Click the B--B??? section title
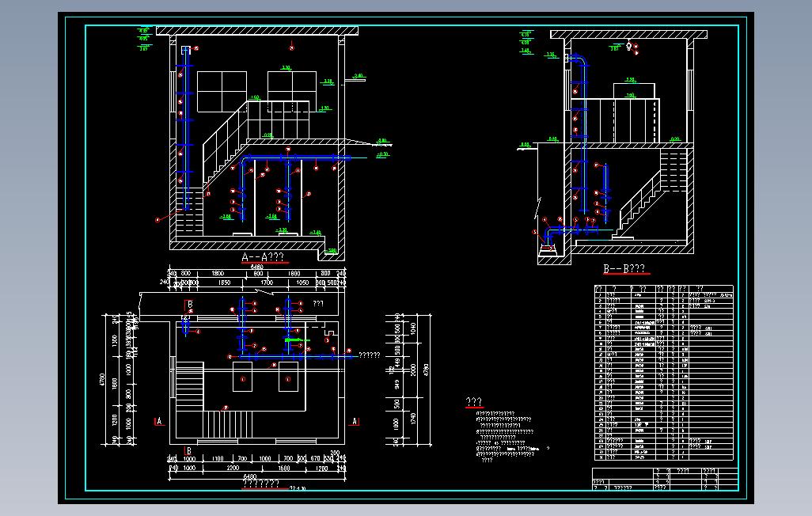The height and width of the screenshot is (516, 812). (x=624, y=269)
